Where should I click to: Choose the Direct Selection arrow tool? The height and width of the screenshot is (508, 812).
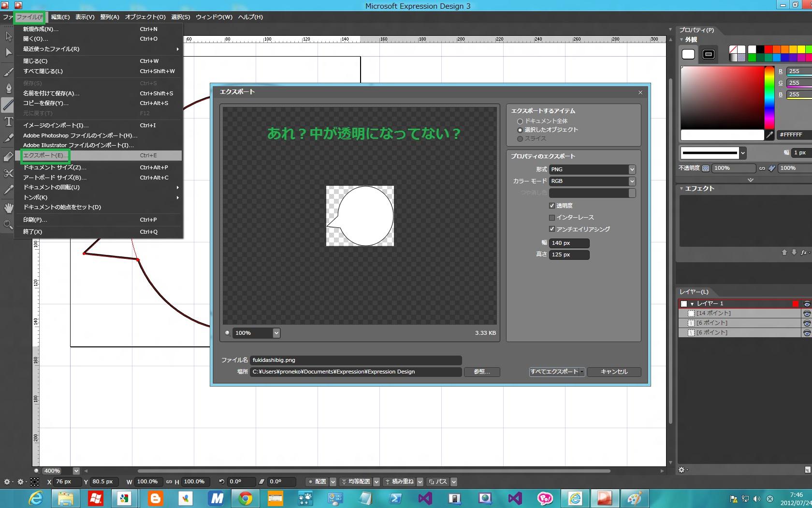click(8, 52)
